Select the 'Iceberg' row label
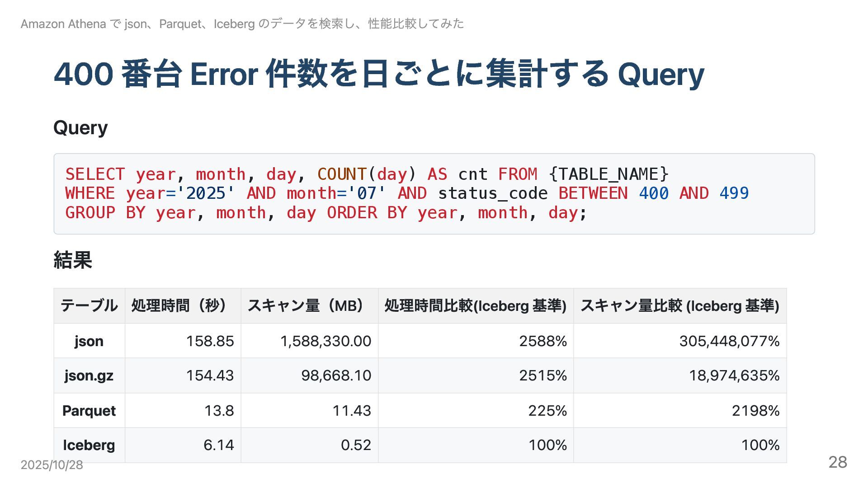Image resolution: width=868 pixels, height=488 pixels. tap(89, 445)
